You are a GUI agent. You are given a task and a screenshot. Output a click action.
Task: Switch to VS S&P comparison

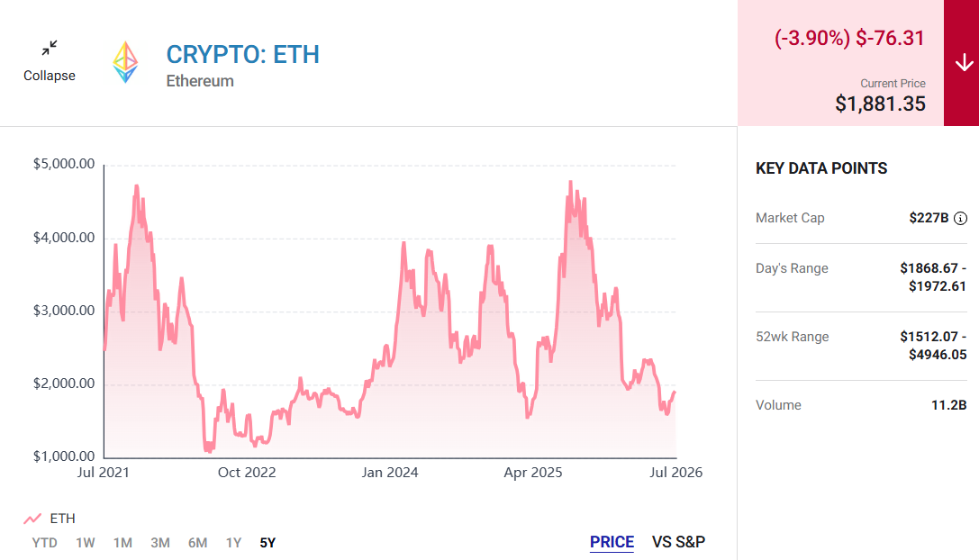(x=679, y=542)
